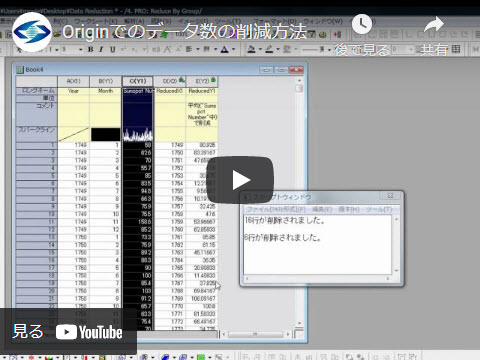Click the fill color bucket icon
Image resolution: width=480 pixels, height=360 pixels.
pos(252,49)
